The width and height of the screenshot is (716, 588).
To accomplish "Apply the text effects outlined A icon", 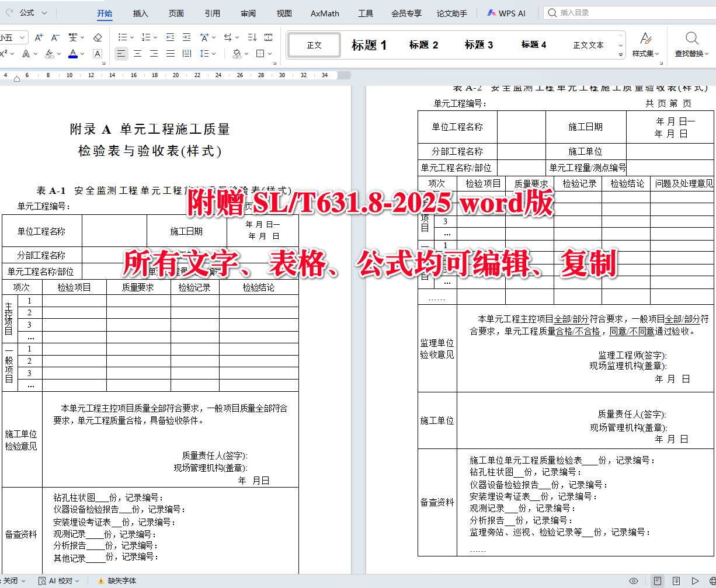I will click(x=26, y=54).
